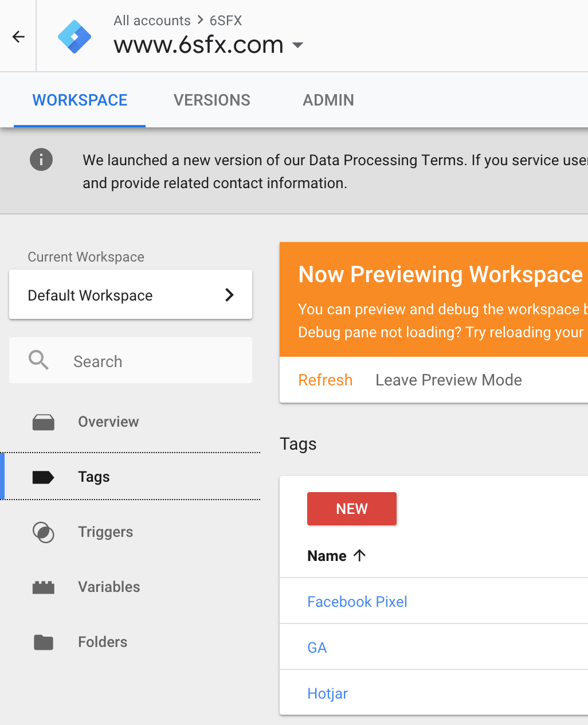This screenshot has height=725, width=588.
Task: Click the Now Previewing Workspace heading
Action: [x=441, y=274]
